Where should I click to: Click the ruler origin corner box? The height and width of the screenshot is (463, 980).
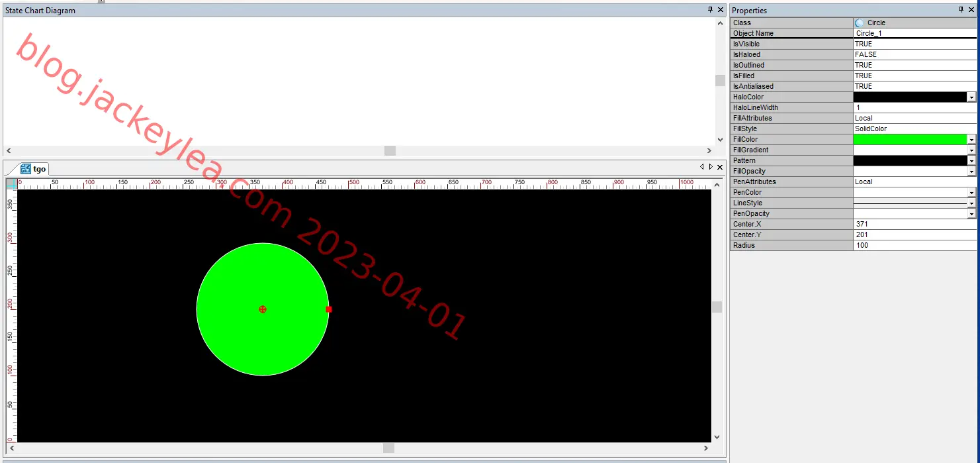tap(11, 183)
